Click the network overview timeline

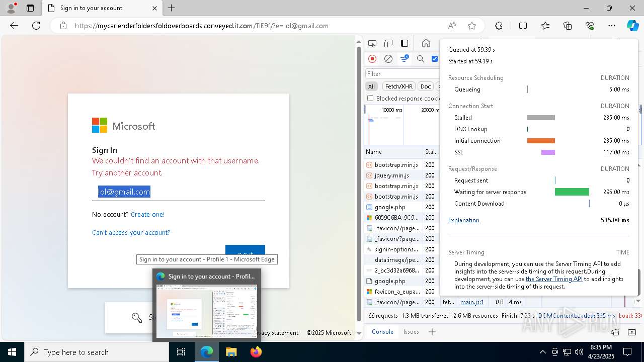tap(401, 125)
